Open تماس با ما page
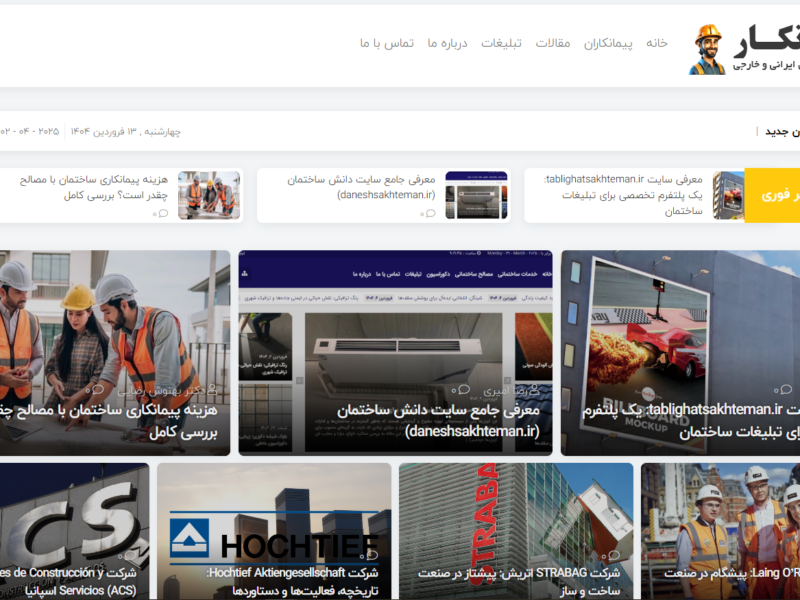The image size is (800, 600). tap(387, 43)
